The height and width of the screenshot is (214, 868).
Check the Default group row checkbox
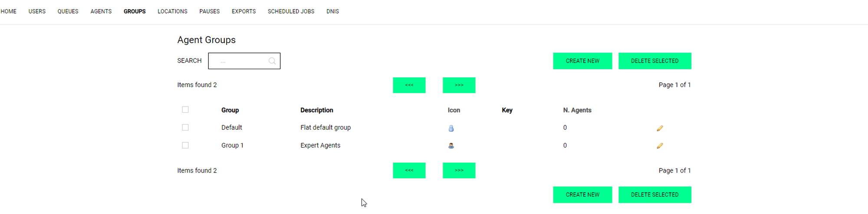click(x=185, y=127)
